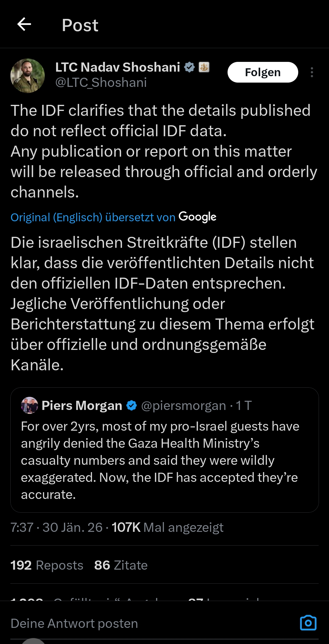Open the @LTC_Shoshani handle
The image size is (329, 644).
tap(101, 83)
